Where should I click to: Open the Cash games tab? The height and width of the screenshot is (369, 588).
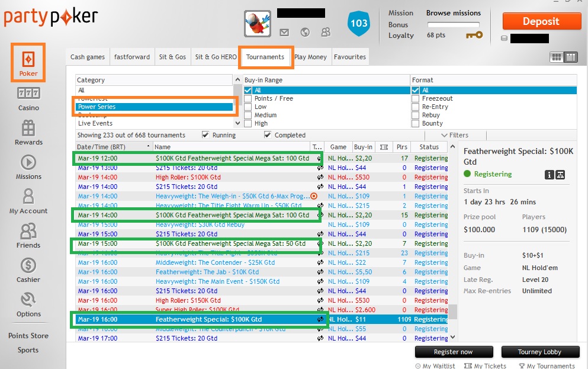[x=88, y=57]
